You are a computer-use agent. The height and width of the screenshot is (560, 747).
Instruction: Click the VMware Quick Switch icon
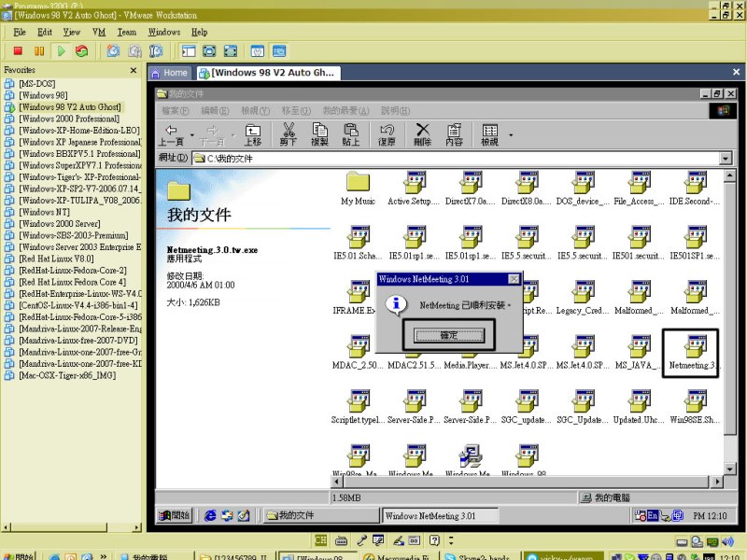(230, 50)
